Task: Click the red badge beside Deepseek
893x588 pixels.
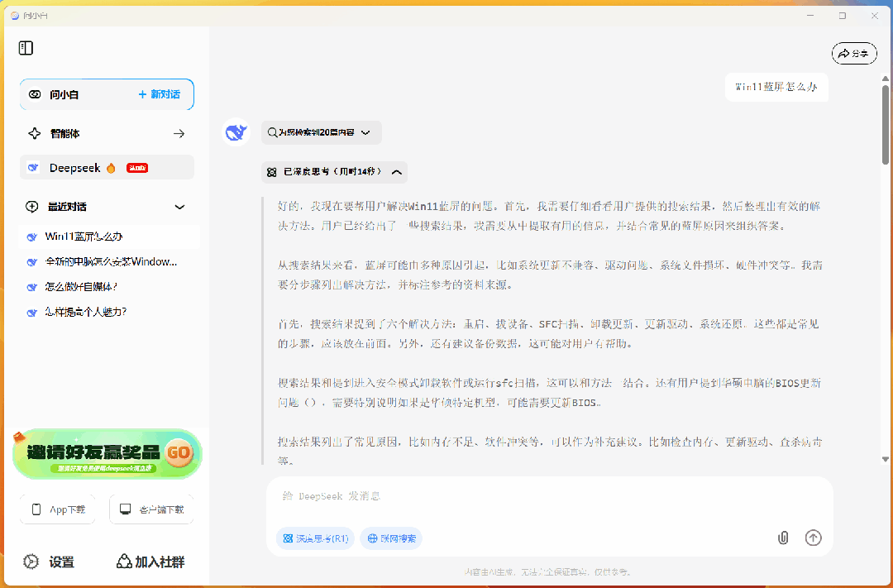Action: [x=137, y=168]
